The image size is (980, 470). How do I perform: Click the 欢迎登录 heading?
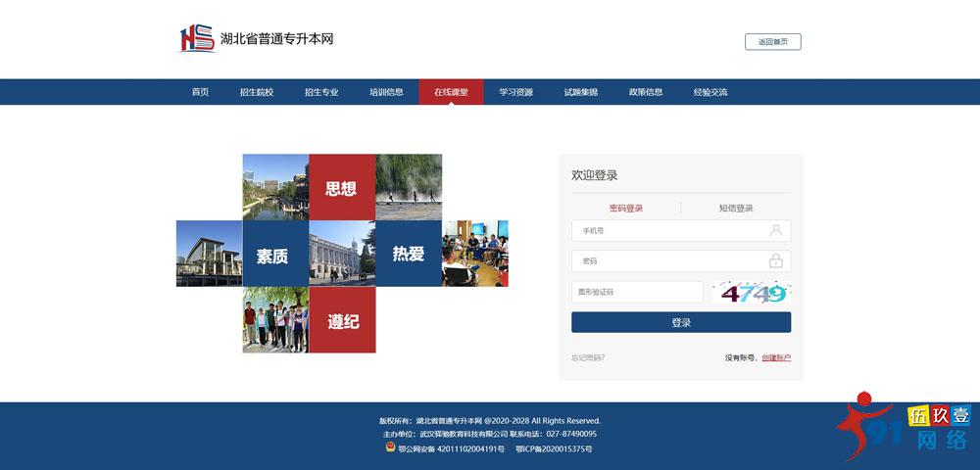click(595, 175)
